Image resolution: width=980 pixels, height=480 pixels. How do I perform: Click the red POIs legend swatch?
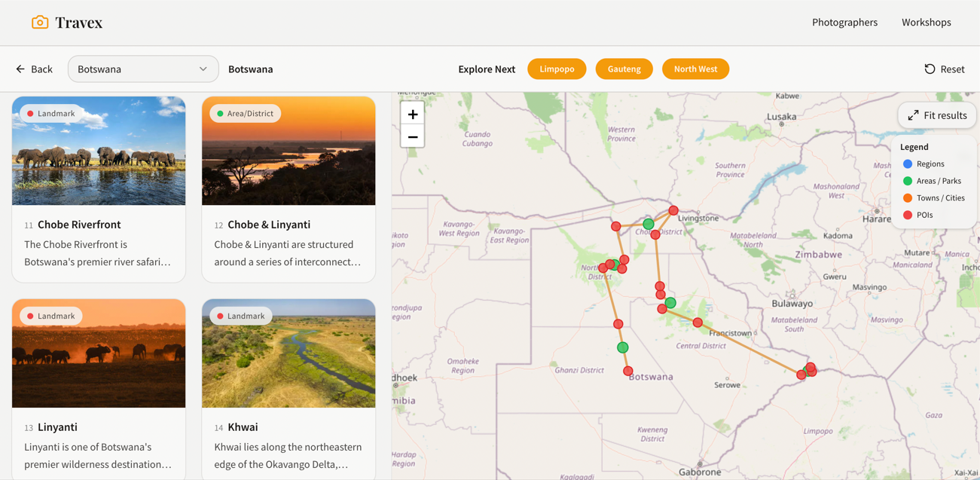[x=908, y=216]
